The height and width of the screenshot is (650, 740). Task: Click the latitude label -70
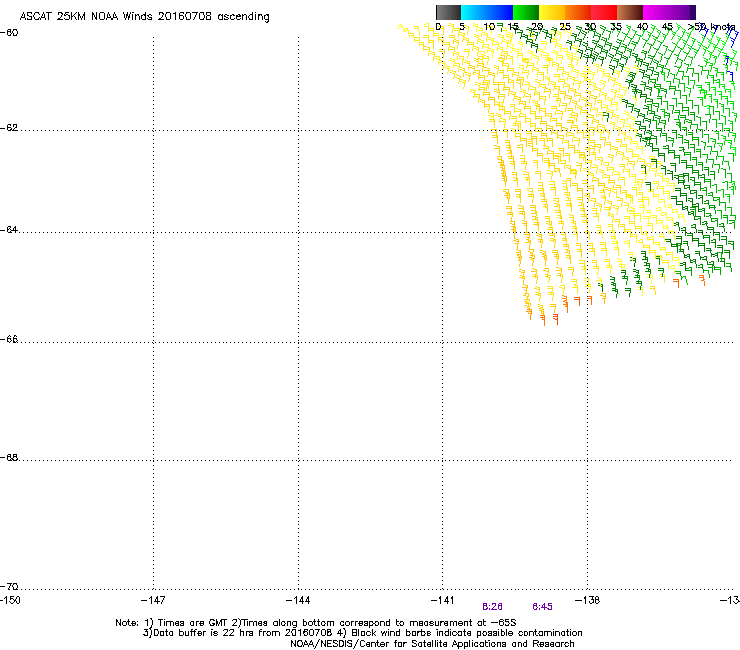click(x=9, y=586)
